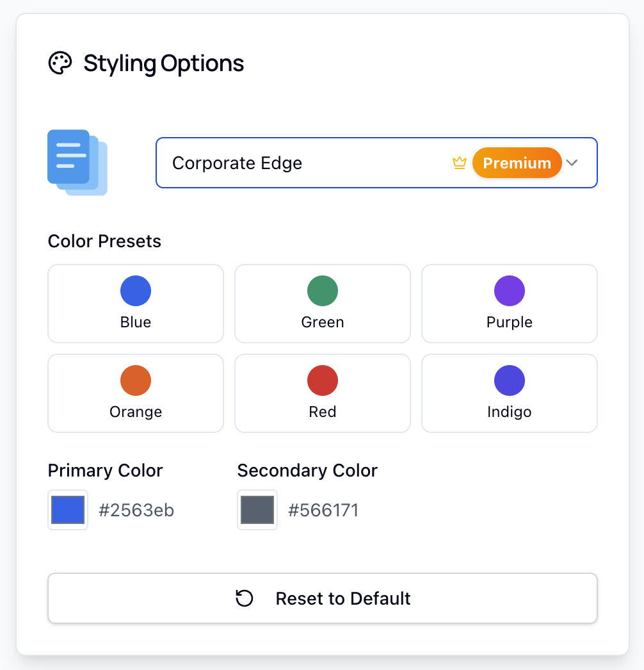Expand the Corporate Edge theme dropdown
The height and width of the screenshot is (670, 644).
pos(376,163)
